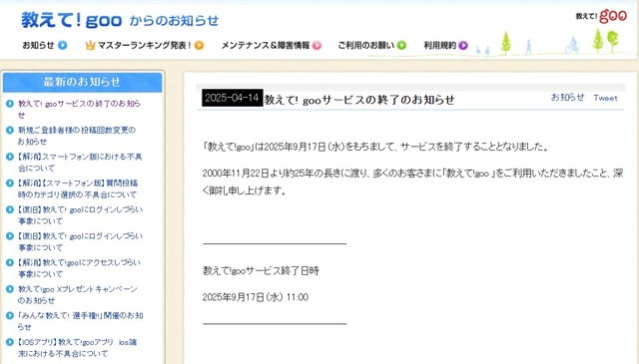
Task: Open 【iOSアプリ】教えて!gooアプリ 不具合 link
Action: [77, 347]
